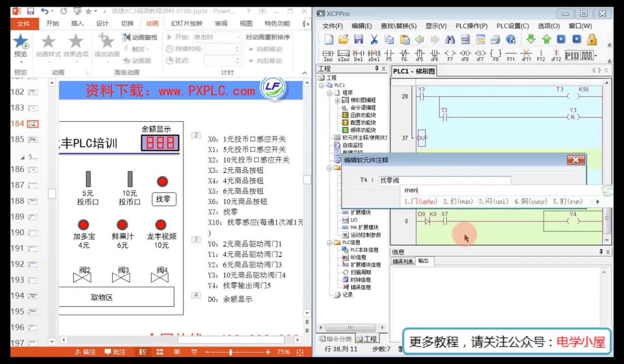This screenshot has width=624, height=364.
Task: Collapse the PLC信息 tree node
Action: 330,243
